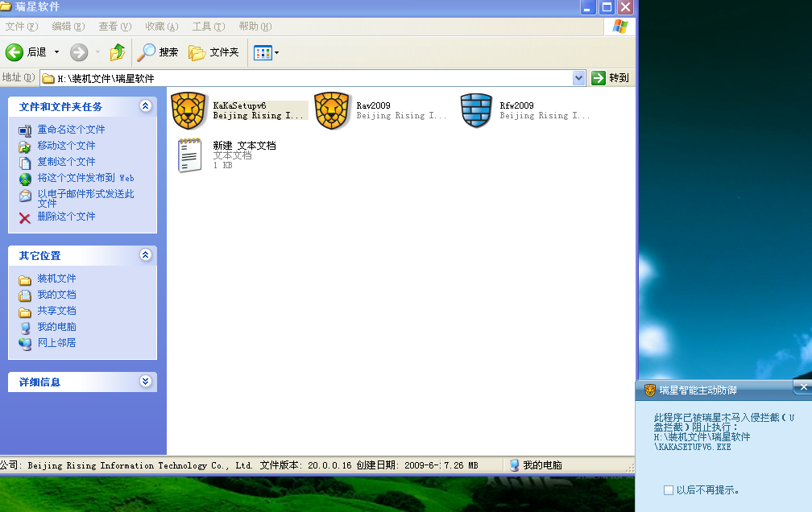Image resolution: width=812 pixels, height=512 pixels.
Task: Click the rename file icon in tasks
Action: (25, 130)
